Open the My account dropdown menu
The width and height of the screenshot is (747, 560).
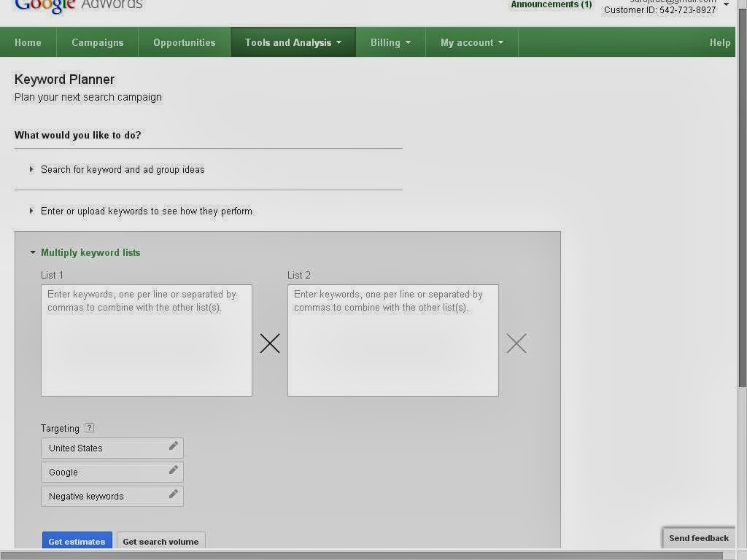pos(472,42)
